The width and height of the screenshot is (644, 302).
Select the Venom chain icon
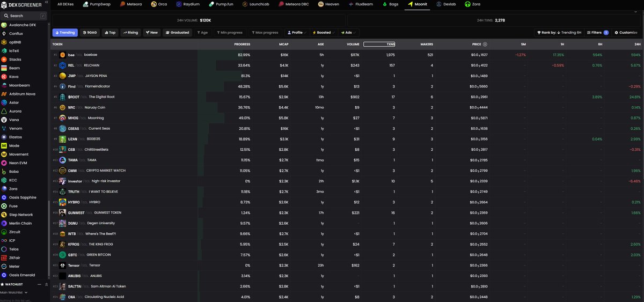[x=4, y=128]
